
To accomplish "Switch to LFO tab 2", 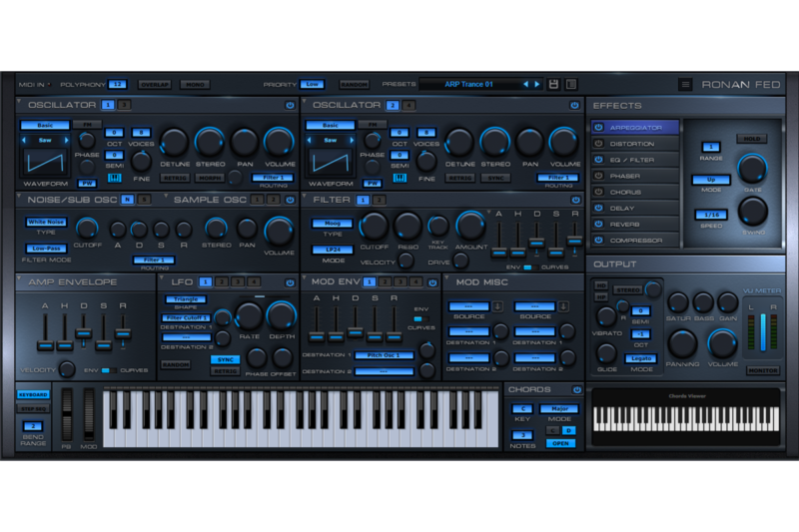I will click(x=222, y=282).
